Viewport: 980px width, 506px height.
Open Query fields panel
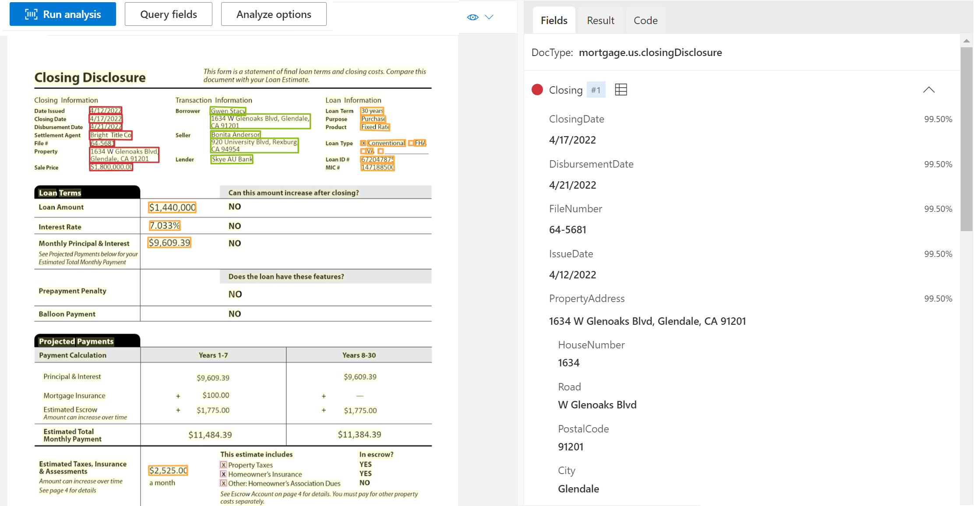168,14
